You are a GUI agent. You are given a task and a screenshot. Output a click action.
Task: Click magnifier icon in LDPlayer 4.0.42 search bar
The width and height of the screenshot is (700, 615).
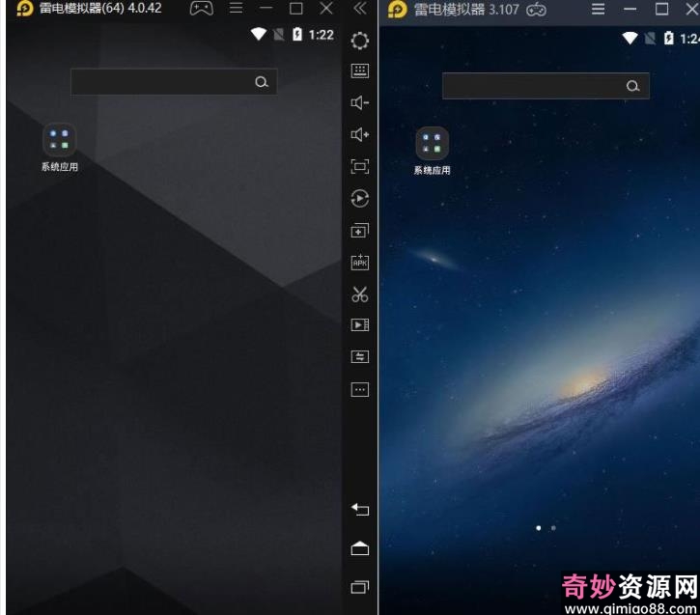point(262,82)
